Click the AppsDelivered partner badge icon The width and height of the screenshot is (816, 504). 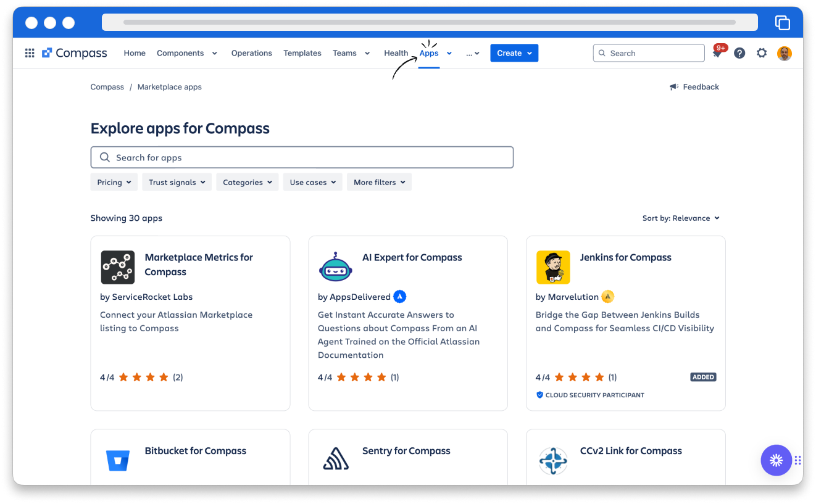[x=400, y=297]
